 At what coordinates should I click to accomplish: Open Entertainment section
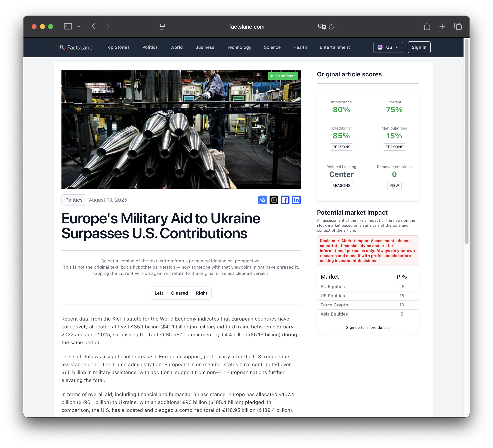pyautogui.click(x=335, y=47)
